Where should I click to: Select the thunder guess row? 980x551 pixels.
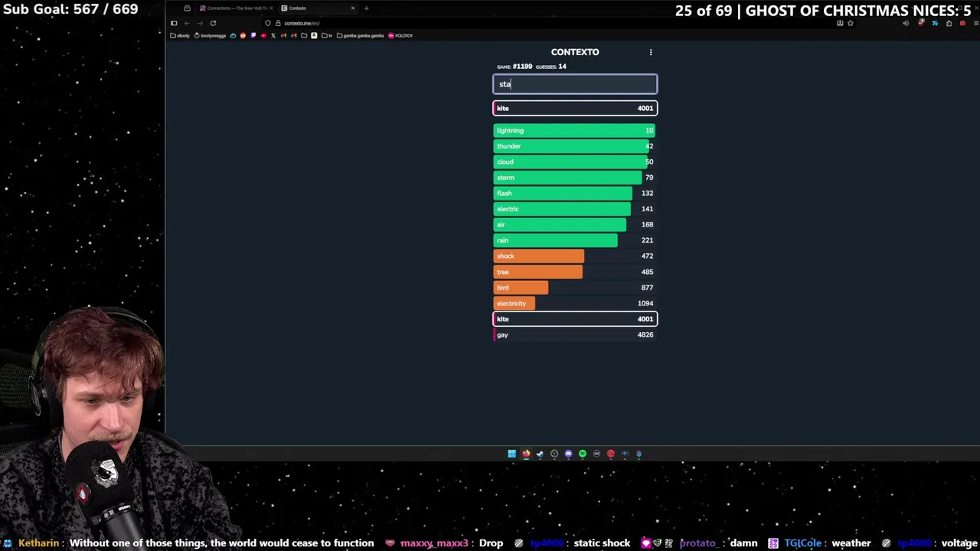click(x=575, y=146)
